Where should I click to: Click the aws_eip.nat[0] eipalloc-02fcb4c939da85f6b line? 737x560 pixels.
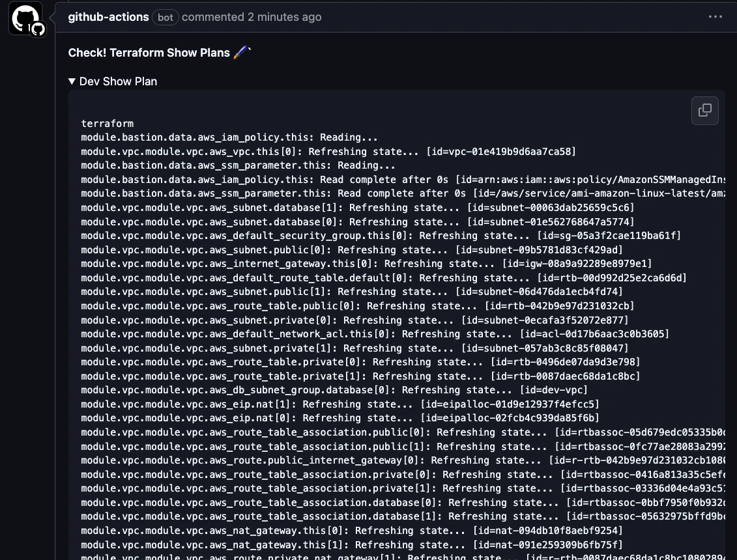click(340, 418)
